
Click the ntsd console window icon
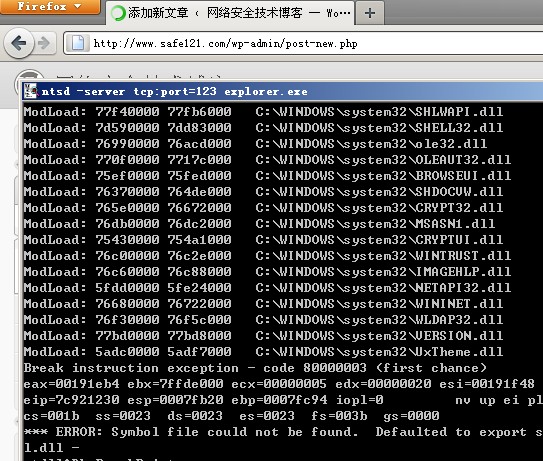31,92
